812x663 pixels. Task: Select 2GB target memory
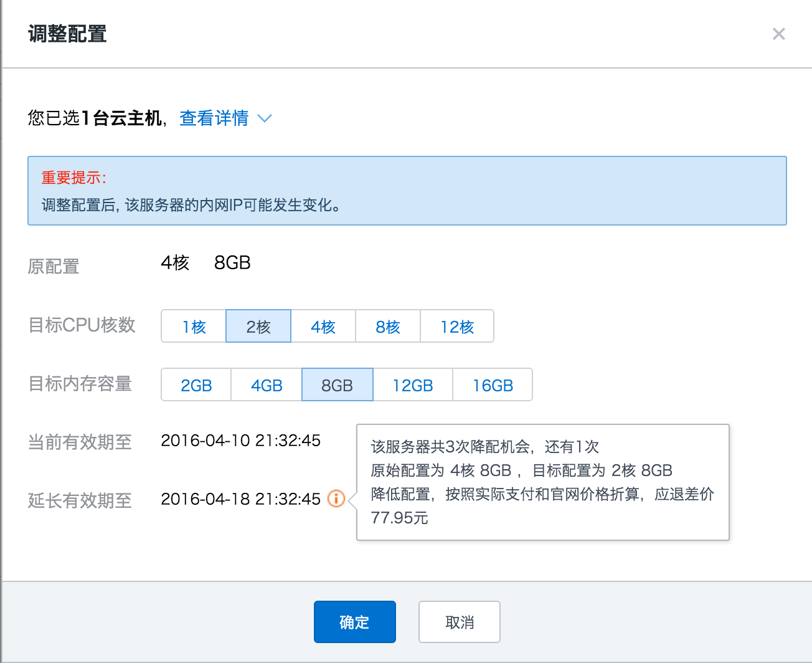(x=196, y=384)
